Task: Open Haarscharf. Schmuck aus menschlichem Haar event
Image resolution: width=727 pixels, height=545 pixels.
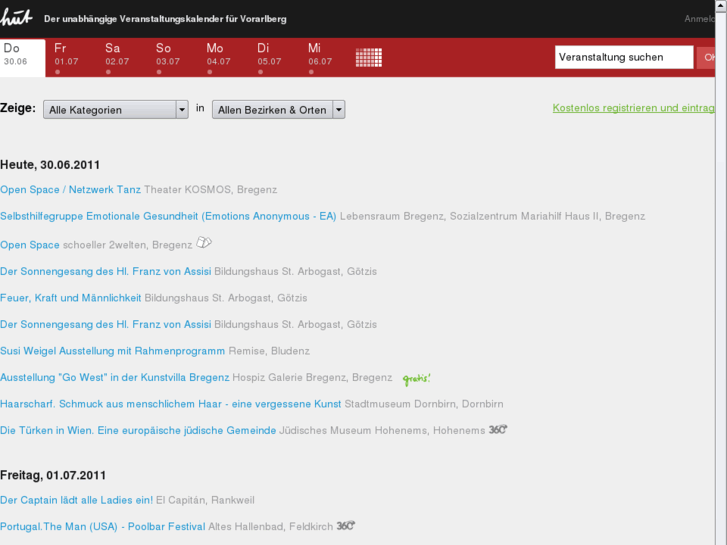Action: [x=171, y=404]
